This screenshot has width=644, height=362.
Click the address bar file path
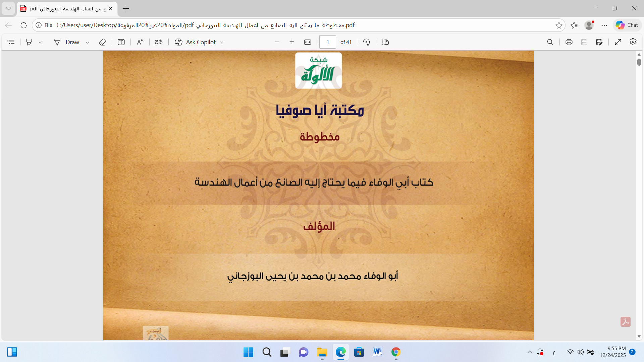(205, 25)
